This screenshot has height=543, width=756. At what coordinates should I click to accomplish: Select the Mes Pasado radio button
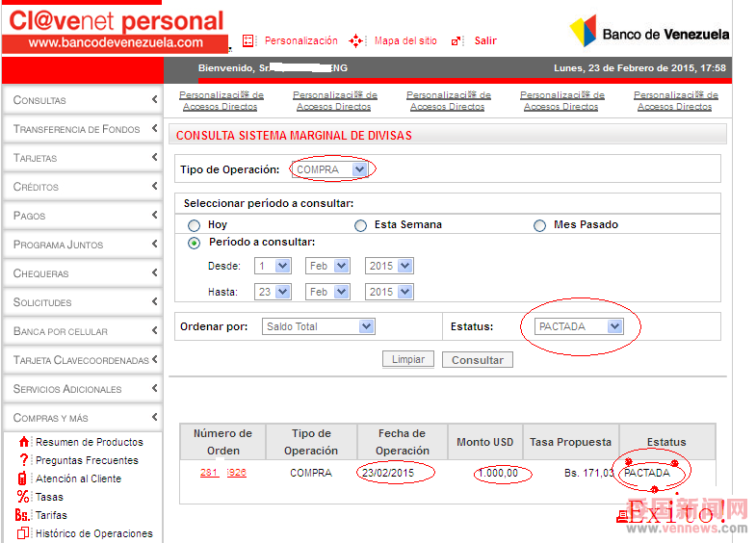[x=539, y=225]
